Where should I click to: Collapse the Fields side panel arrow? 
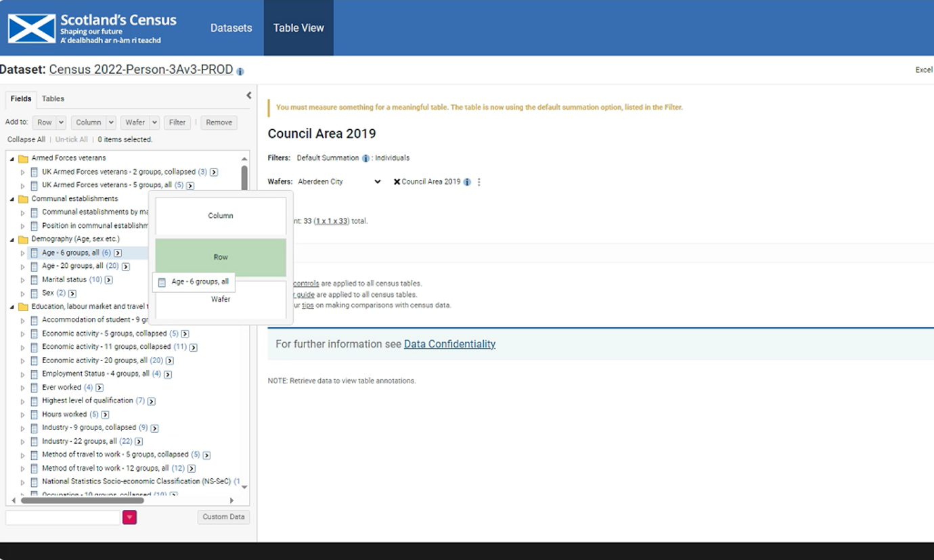pos(248,95)
